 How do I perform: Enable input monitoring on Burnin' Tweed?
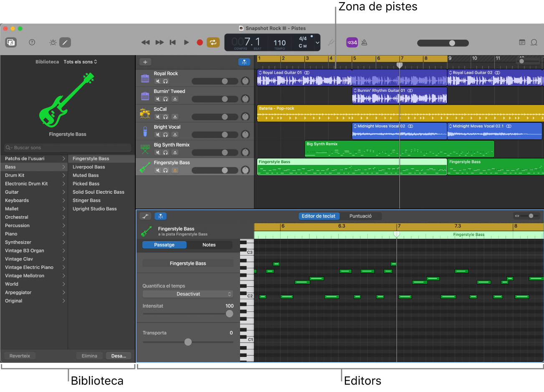pyautogui.click(x=175, y=99)
